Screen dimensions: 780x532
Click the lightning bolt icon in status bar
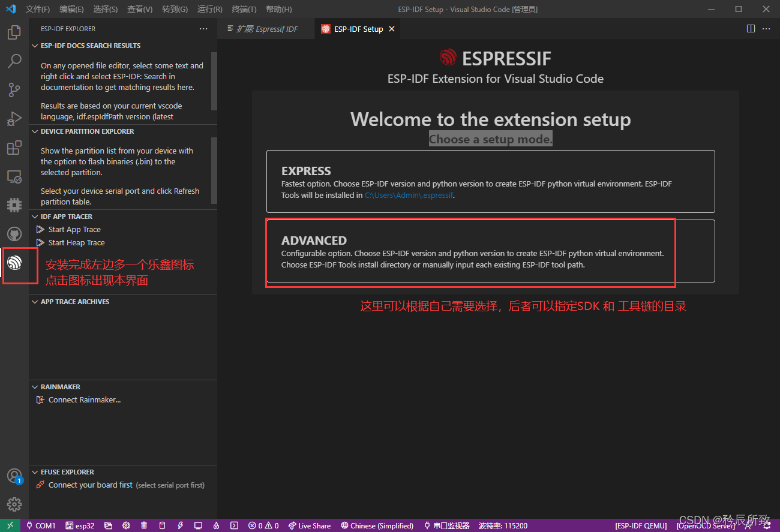(180, 525)
